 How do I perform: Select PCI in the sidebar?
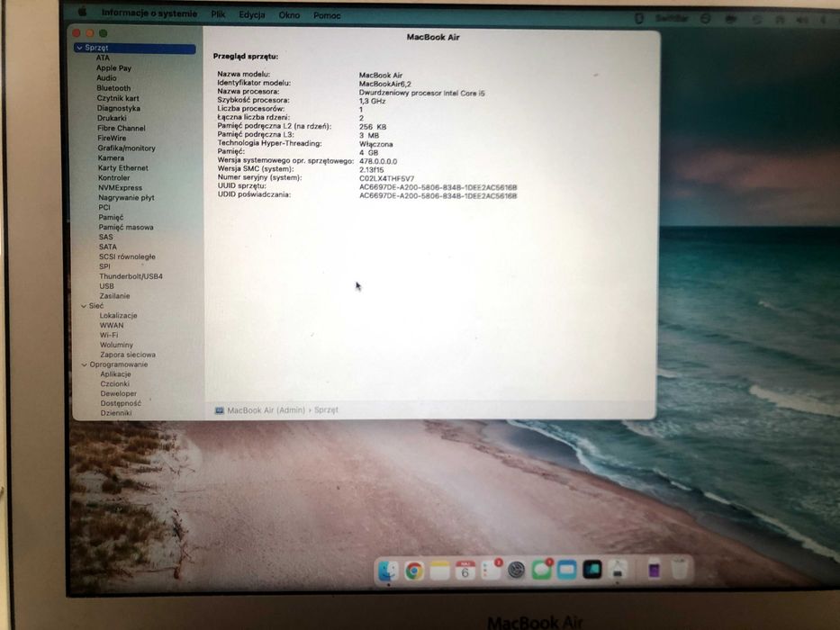[x=104, y=207]
